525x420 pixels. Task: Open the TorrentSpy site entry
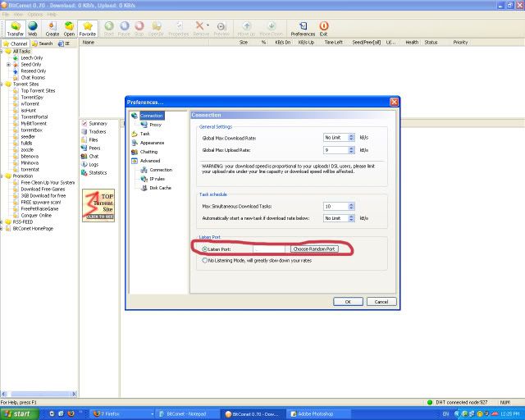pyautogui.click(x=32, y=97)
